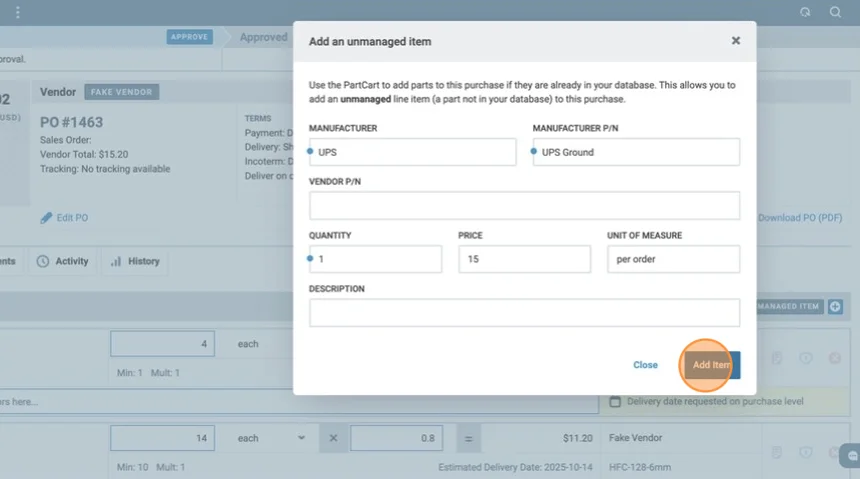Close the unmanaged item dialog with X

coord(736,41)
